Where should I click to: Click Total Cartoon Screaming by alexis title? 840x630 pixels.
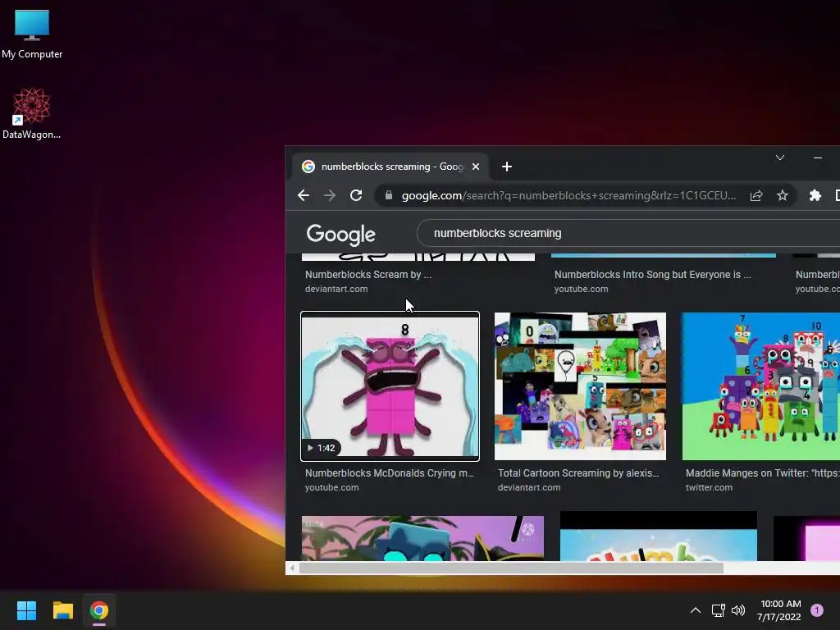[578, 473]
